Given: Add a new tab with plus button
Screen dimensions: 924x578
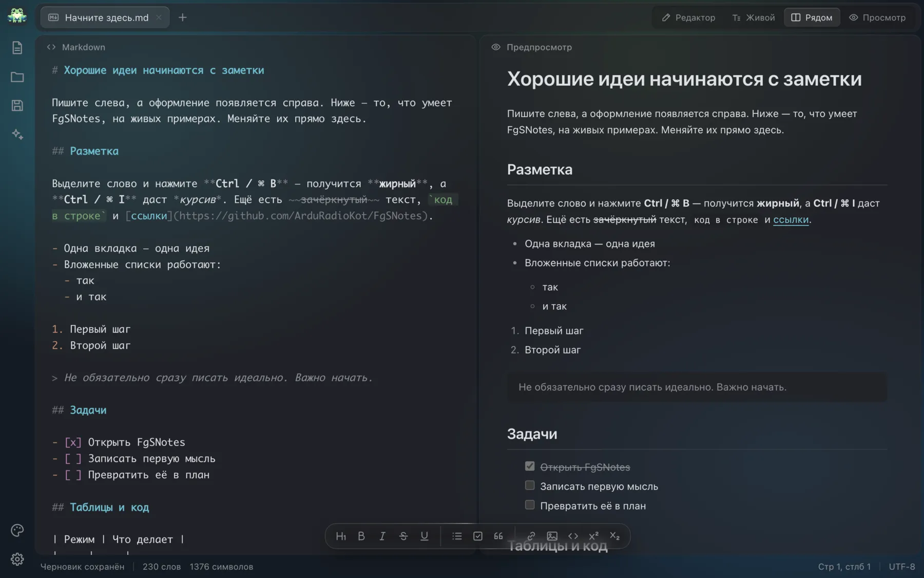Looking at the screenshot, I should 182,17.
